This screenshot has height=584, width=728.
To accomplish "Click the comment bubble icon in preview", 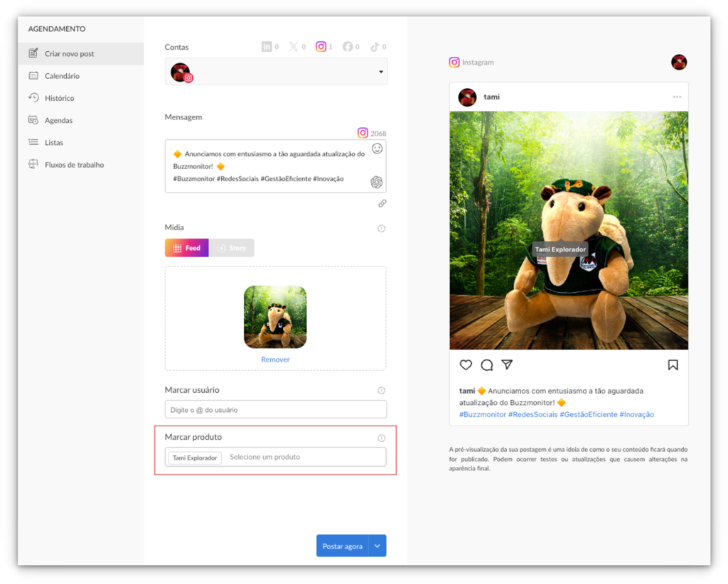I will coord(486,364).
